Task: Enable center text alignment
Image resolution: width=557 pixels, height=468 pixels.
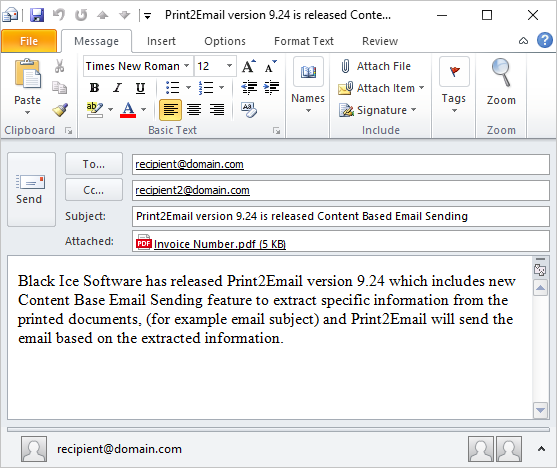Action: [194, 109]
